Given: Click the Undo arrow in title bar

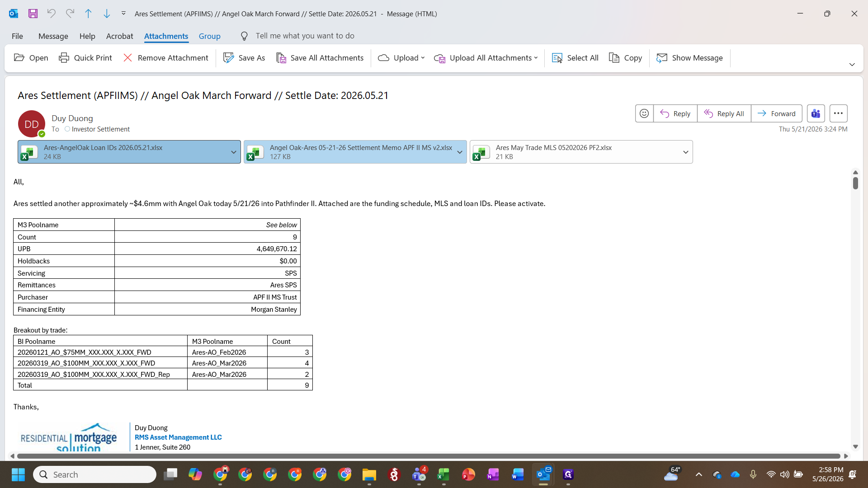Looking at the screenshot, I should [x=52, y=14].
